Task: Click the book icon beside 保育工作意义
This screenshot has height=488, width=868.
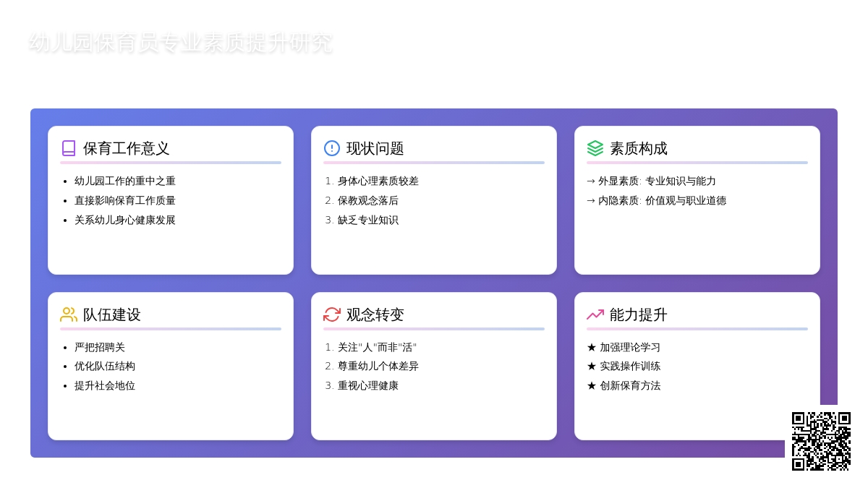Action: (69, 148)
